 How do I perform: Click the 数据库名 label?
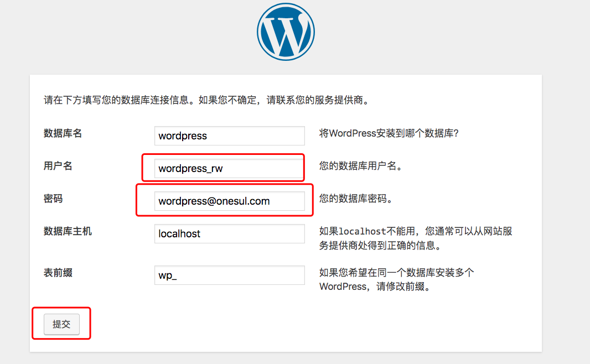(63, 133)
